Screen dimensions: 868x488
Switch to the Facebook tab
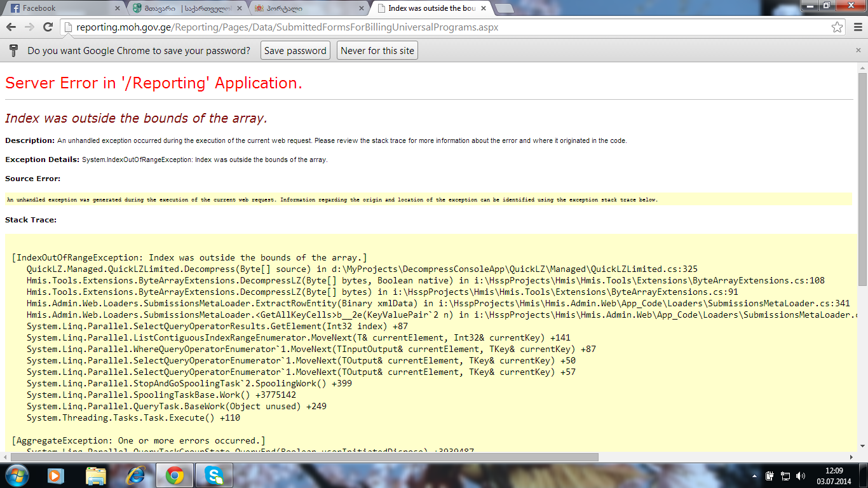[60, 8]
